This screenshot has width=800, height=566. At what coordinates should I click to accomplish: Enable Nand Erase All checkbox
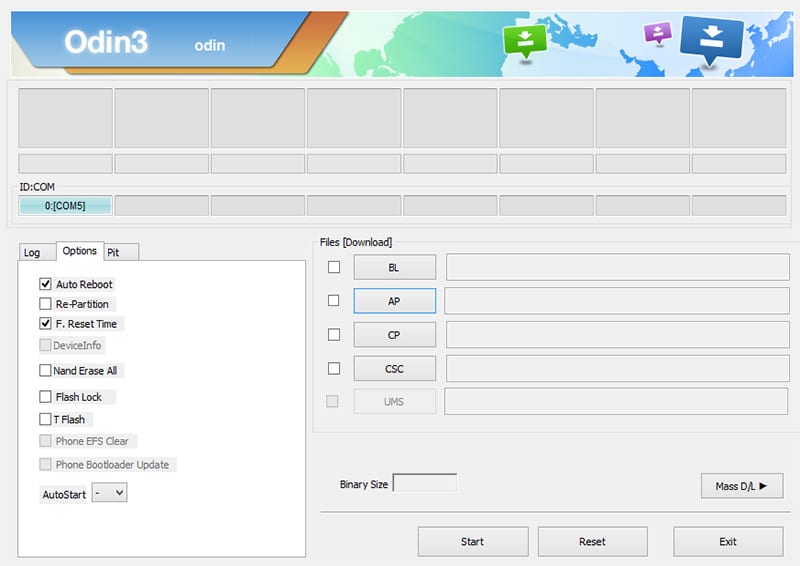pyautogui.click(x=45, y=370)
